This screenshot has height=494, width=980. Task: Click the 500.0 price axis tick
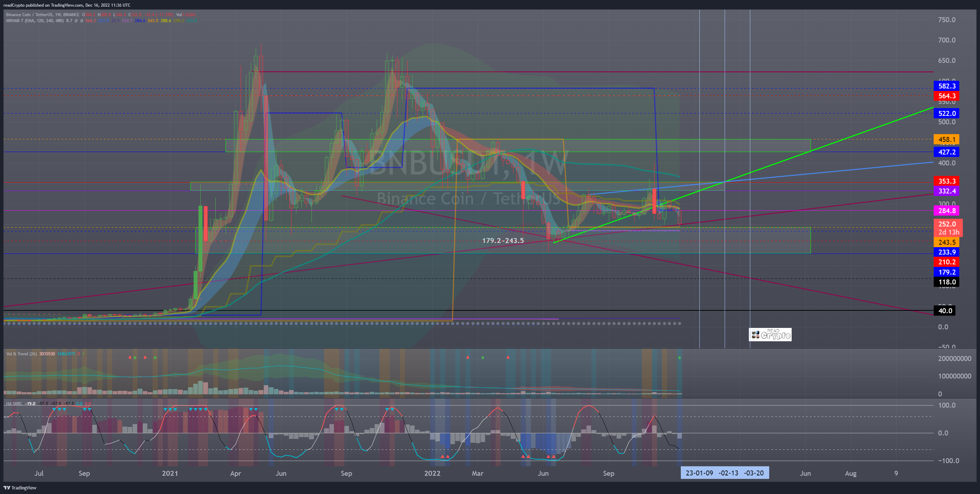tap(947, 122)
